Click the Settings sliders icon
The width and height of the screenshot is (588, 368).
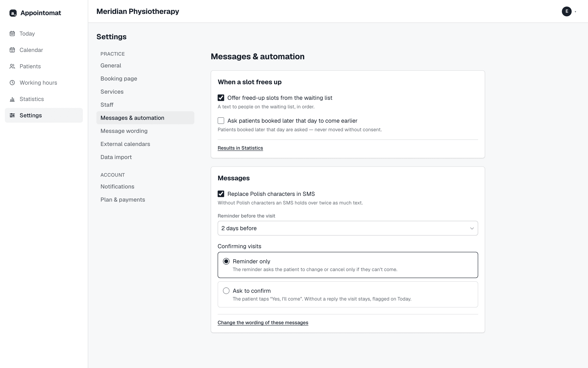tap(12, 115)
